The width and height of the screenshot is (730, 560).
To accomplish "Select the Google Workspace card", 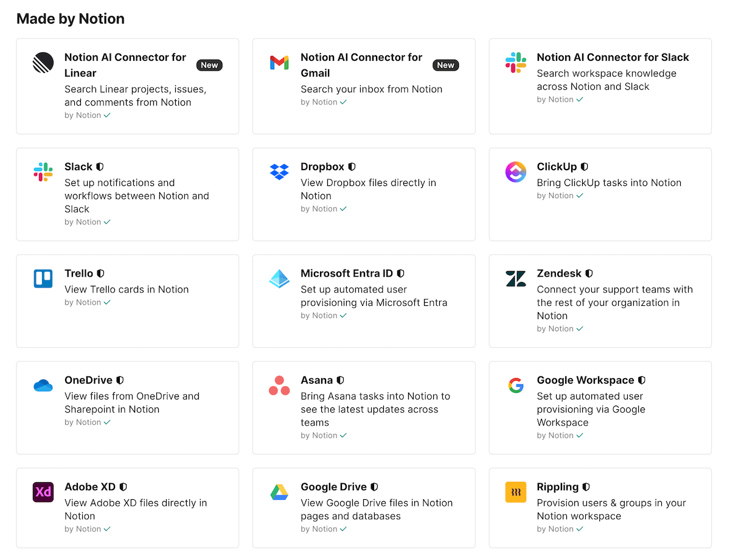I will click(x=600, y=407).
